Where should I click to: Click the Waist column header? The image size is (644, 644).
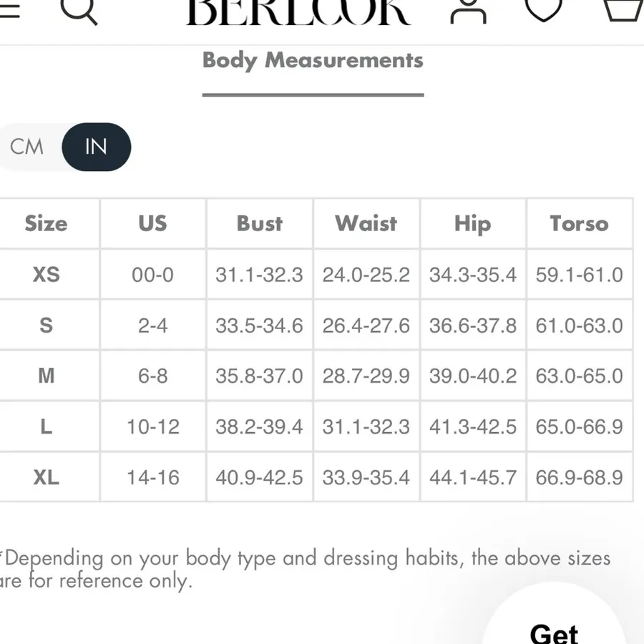366,223
